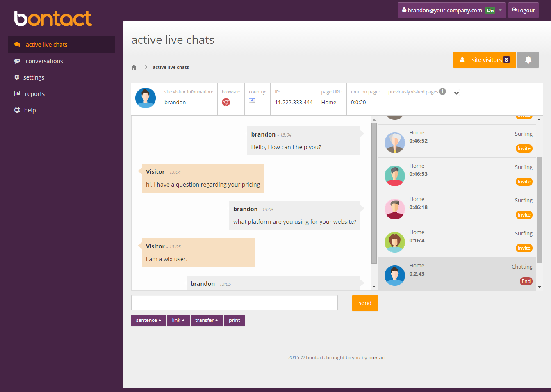Click the print button

[x=235, y=320]
